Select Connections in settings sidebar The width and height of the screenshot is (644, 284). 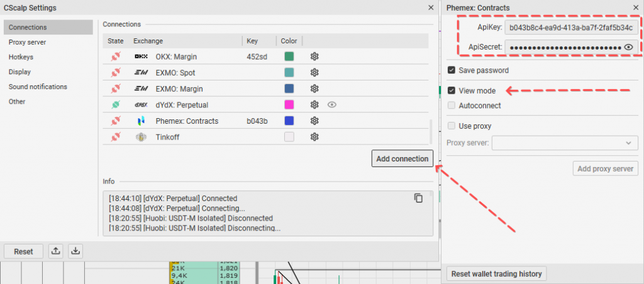click(x=48, y=27)
